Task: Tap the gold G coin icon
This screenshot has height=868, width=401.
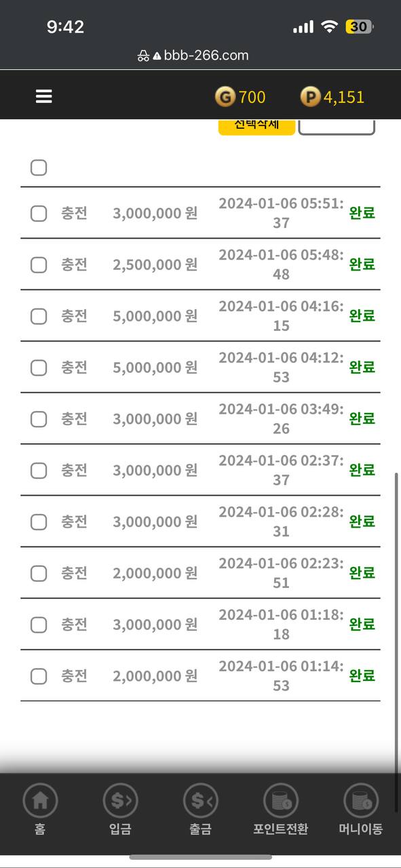Action: click(225, 97)
